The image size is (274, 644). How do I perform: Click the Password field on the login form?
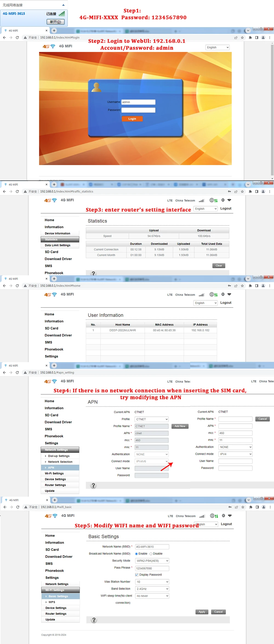click(138, 110)
